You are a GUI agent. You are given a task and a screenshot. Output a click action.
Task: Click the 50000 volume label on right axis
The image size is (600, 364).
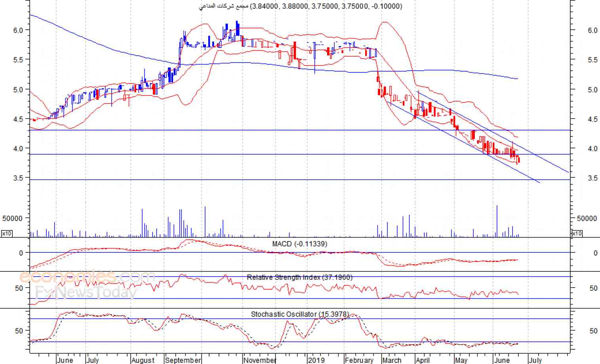point(587,218)
